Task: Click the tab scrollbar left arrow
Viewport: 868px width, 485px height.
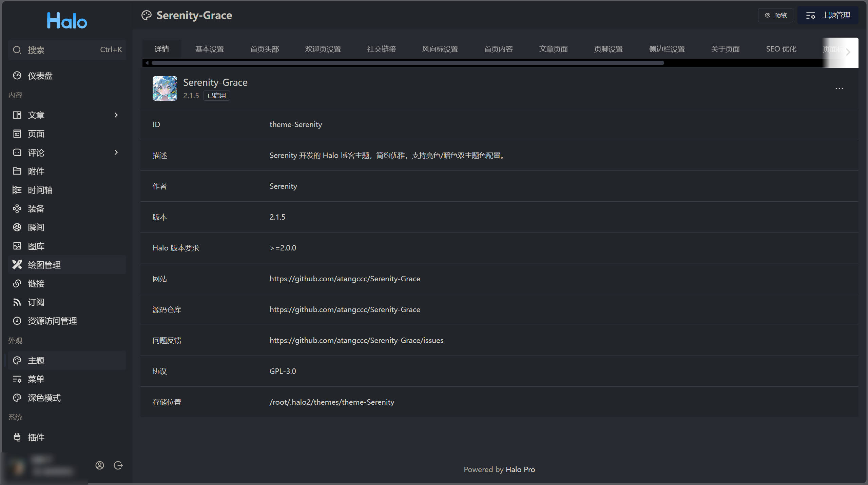Action: pyautogui.click(x=147, y=63)
